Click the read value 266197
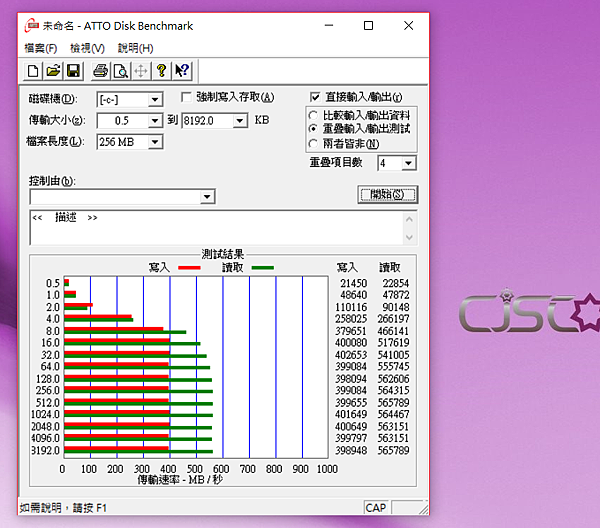 point(393,319)
